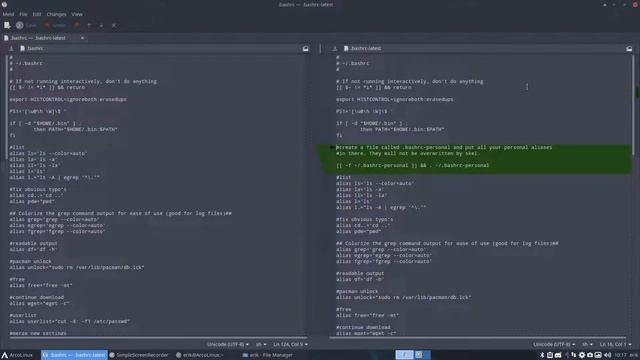Open the Meld menu
The height and width of the screenshot is (360, 640).
point(8,14)
